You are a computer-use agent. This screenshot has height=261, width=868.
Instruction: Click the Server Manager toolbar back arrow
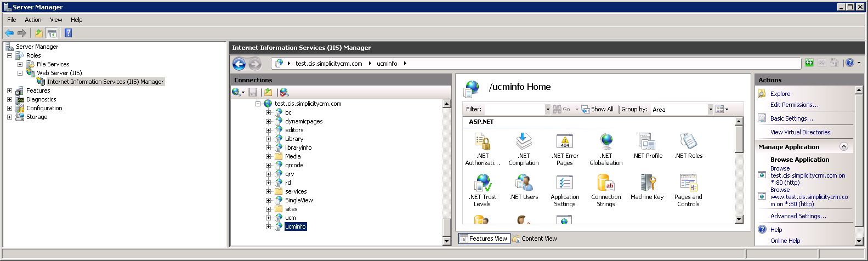(x=9, y=33)
